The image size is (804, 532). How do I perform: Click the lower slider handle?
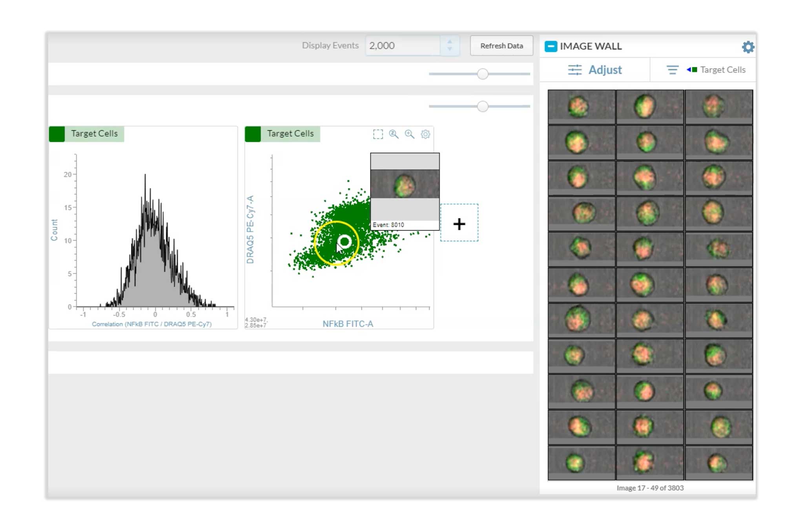[x=483, y=106]
